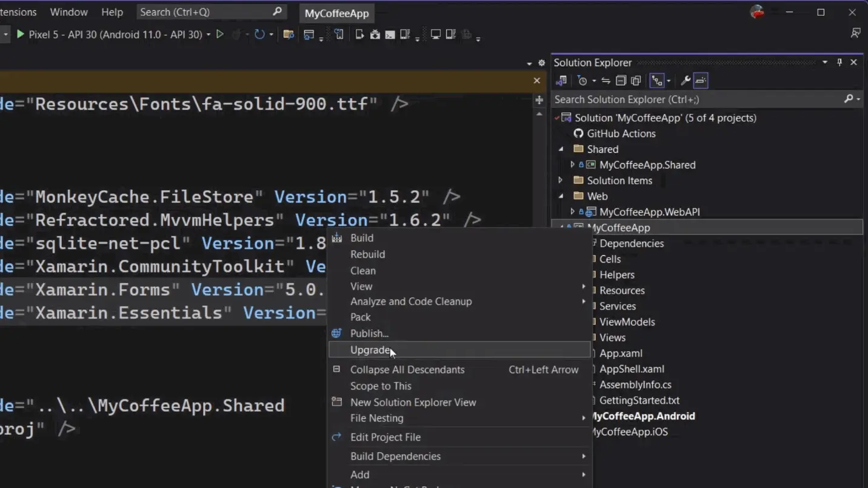Open the debug target dropdown beside Pixel 5
The height and width of the screenshot is (488, 868).
pos(209,35)
